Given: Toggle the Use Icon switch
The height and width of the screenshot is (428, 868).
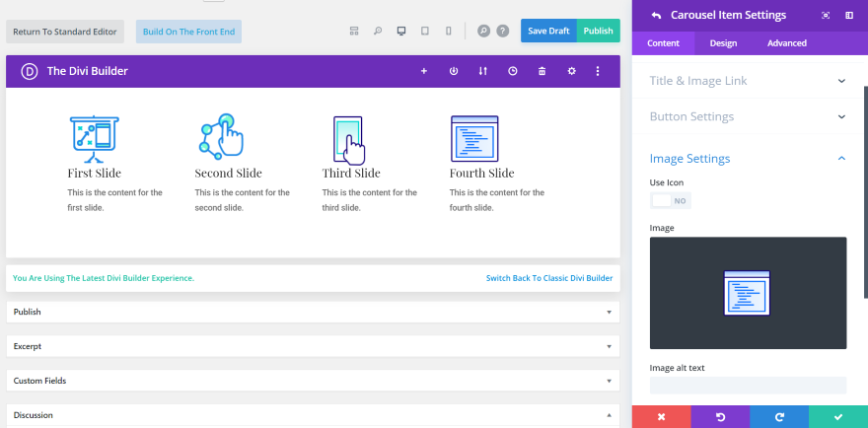Looking at the screenshot, I should coord(671,200).
